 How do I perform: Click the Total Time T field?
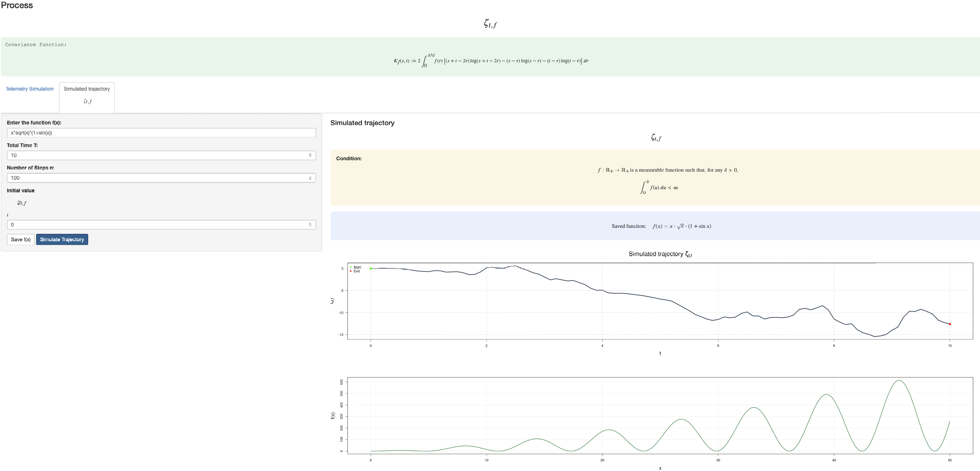click(x=156, y=155)
